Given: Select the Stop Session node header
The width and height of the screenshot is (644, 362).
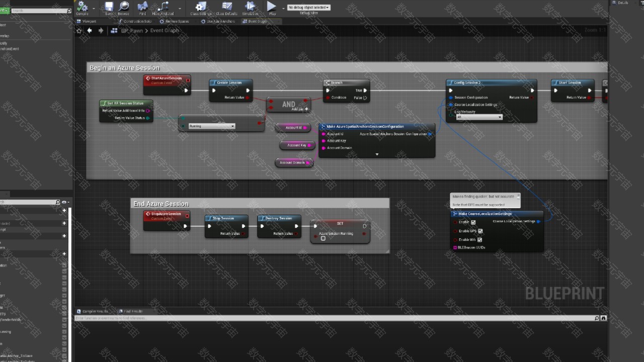Looking at the screenshot, I should tap(226, 218).
